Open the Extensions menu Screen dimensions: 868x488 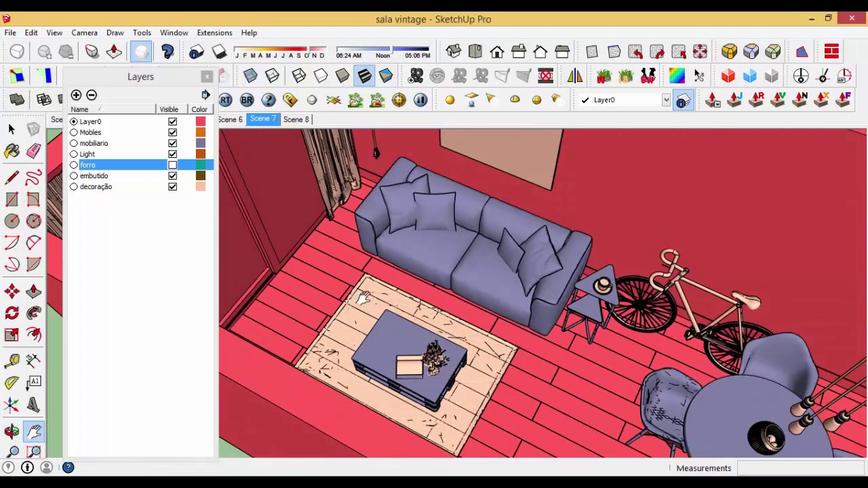pyautogui.click(x=214, y=33)
